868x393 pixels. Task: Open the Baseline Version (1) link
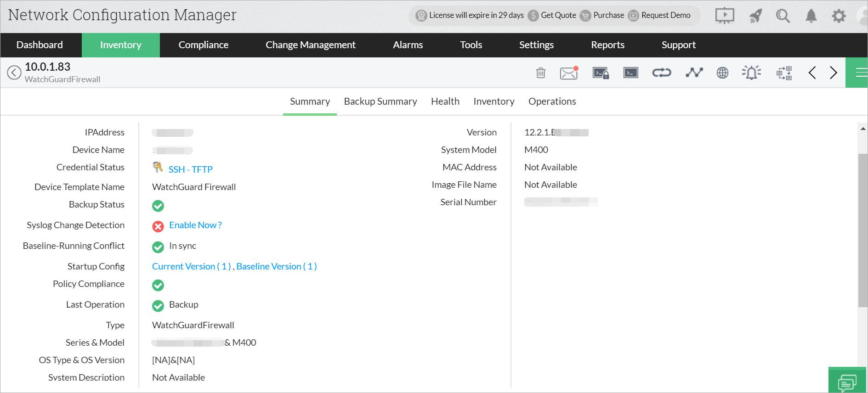tap(276, 266)
